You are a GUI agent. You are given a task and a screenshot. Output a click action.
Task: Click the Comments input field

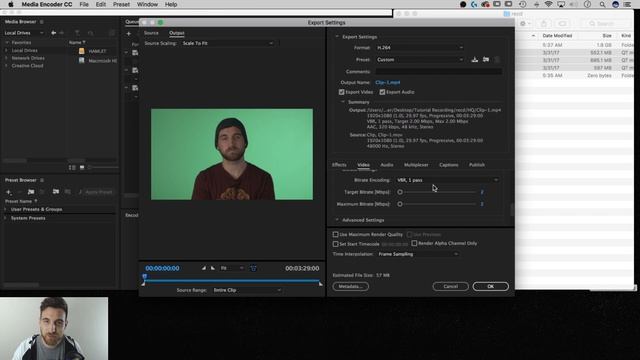point(438,71)
